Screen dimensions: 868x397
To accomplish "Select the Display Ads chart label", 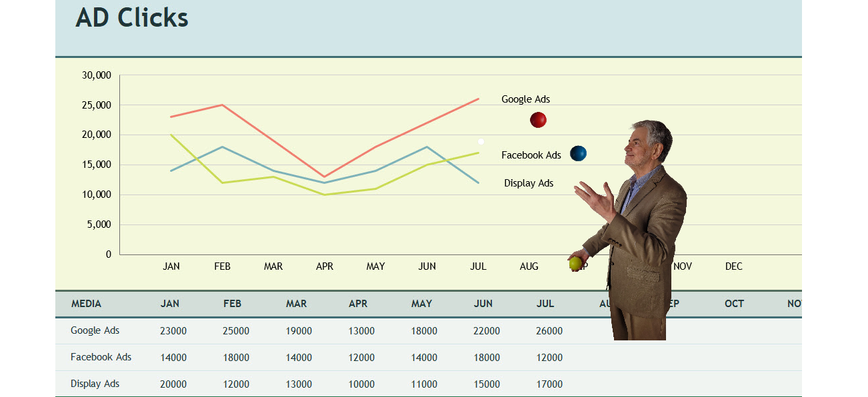I will pyautogui.click(x=529, y=183).
